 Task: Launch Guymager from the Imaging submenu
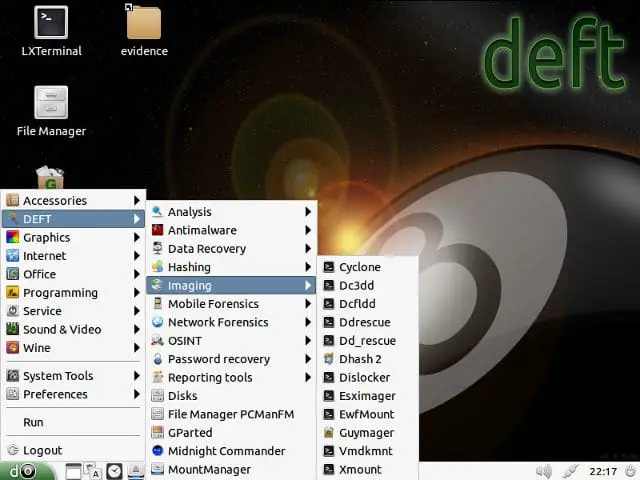(x=365, y=432)
